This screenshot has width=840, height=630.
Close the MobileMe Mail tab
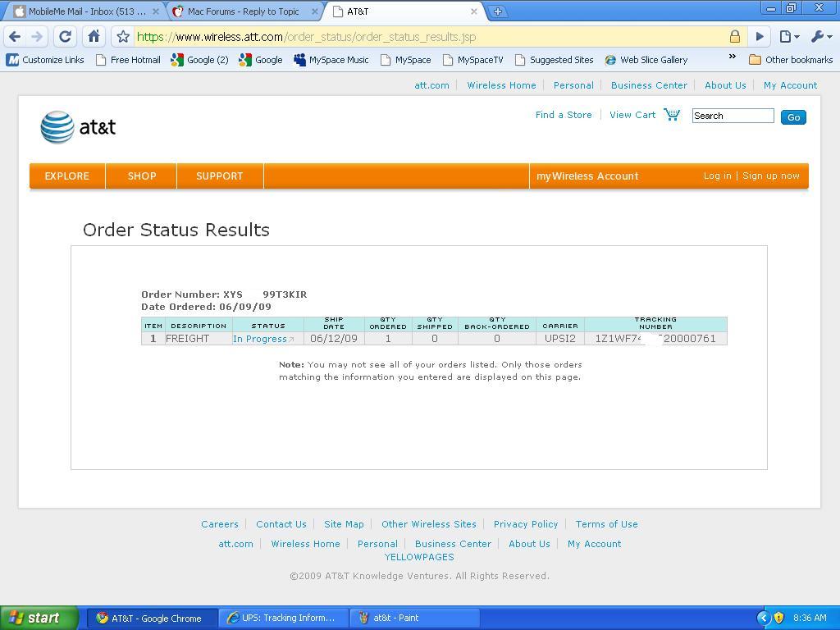pos(155,11)
